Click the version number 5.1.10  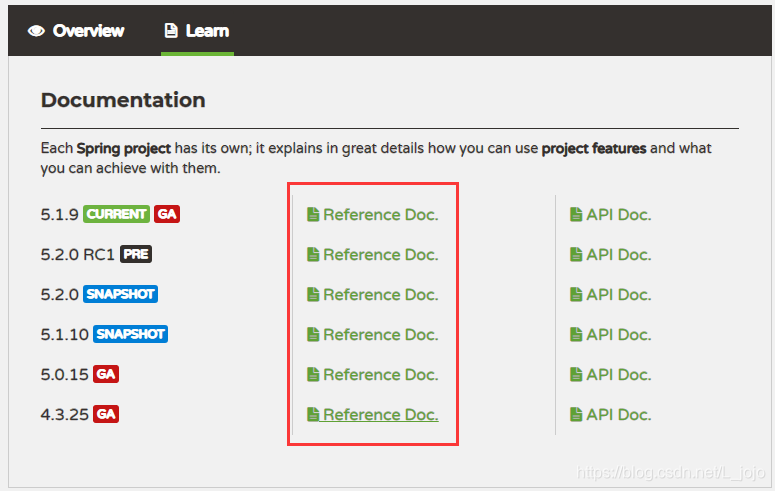64,335
